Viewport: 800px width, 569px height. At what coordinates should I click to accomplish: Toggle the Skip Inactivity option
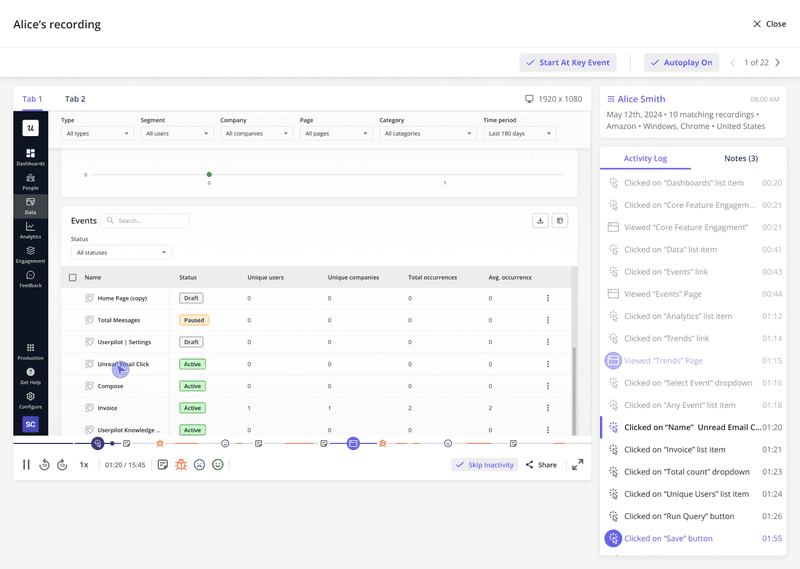click(483, 465)
